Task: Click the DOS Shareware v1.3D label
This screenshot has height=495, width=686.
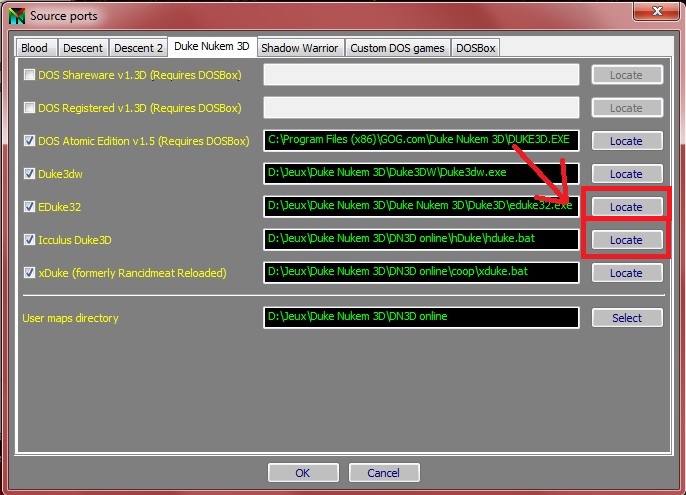Action: coord(140,75)
